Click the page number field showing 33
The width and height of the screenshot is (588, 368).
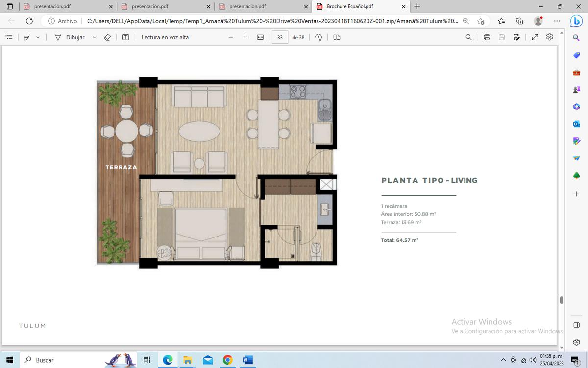280,37
